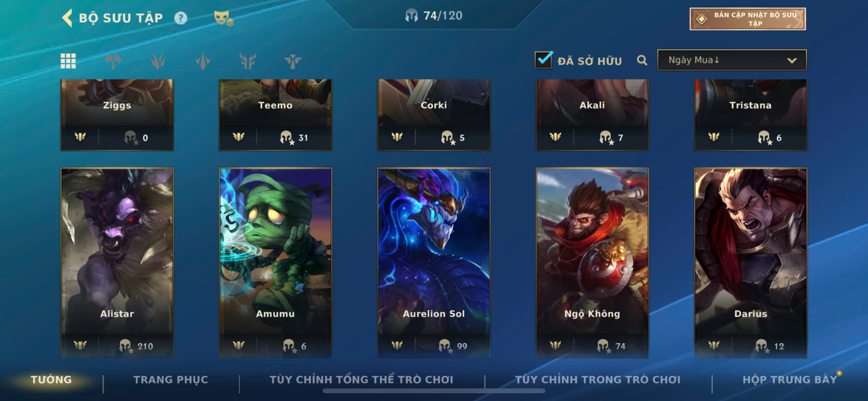Image resolution: width=868 pixels, height=401 pixels.
Task: Open the Aurelion Sol champion card
Action: tap(434, 263)
